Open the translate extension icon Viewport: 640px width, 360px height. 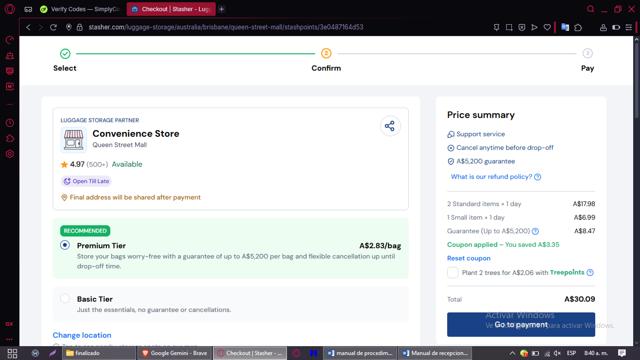(565, 27)
